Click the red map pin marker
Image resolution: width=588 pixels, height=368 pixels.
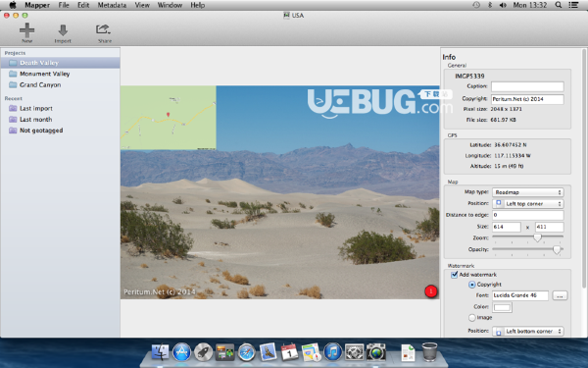(x=168, y=114)
